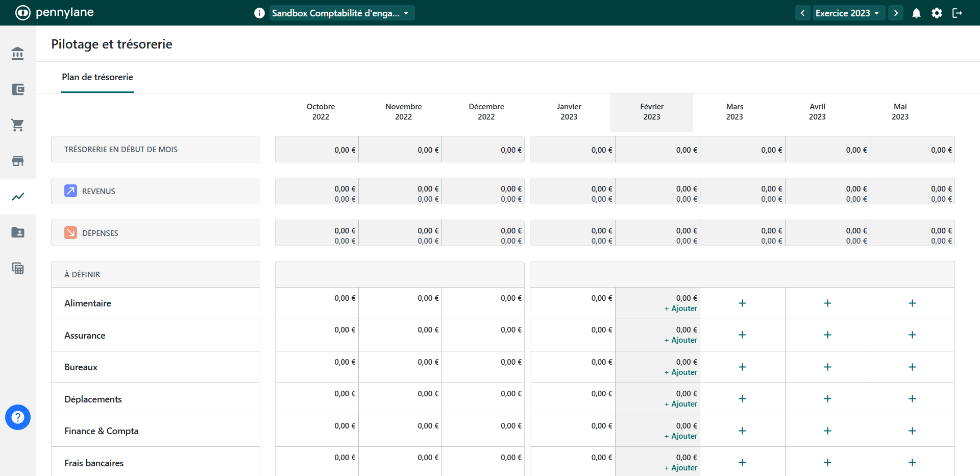Go to next fiscal year arrow
Screen dimensions: 980x476
click(x=896, y=13)
